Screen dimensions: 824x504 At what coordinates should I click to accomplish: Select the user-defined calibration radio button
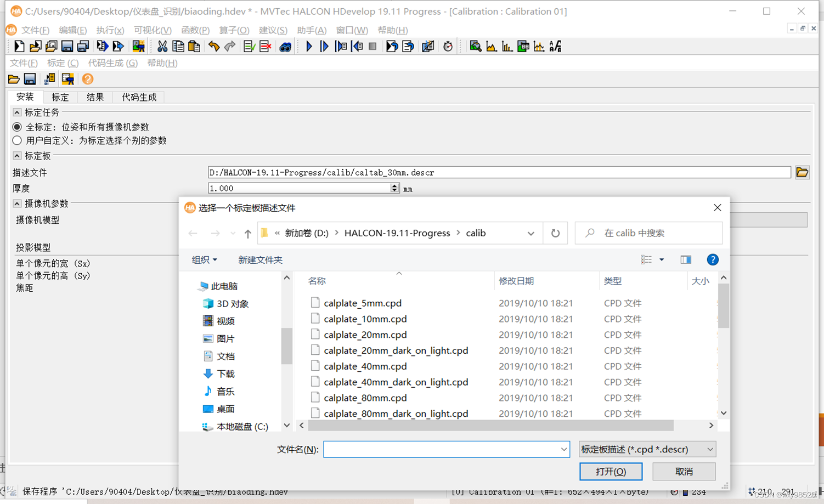tap(17, 140)
